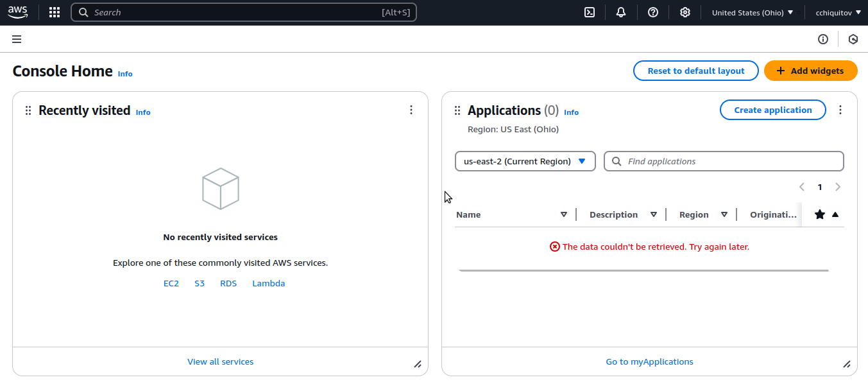Open the help question mark menu
Image resolution: width=868 pixels, height=382 pixels.
coord(653,12)
